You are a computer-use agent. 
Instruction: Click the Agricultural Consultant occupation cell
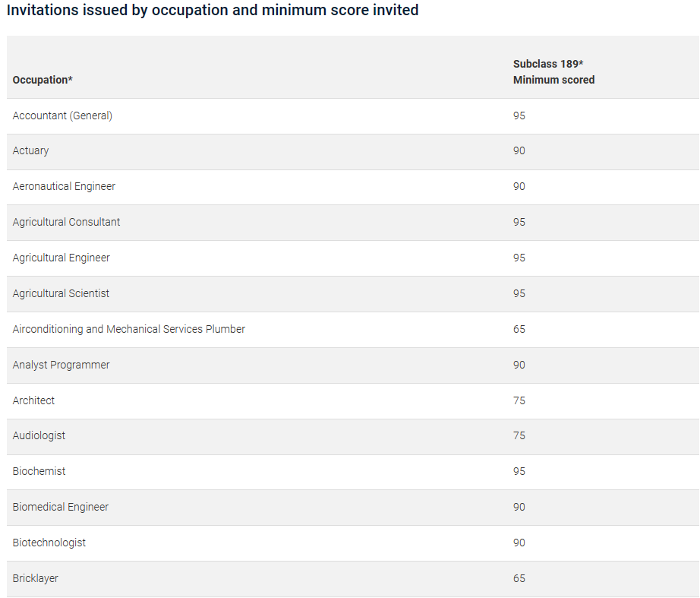point(66,222)
